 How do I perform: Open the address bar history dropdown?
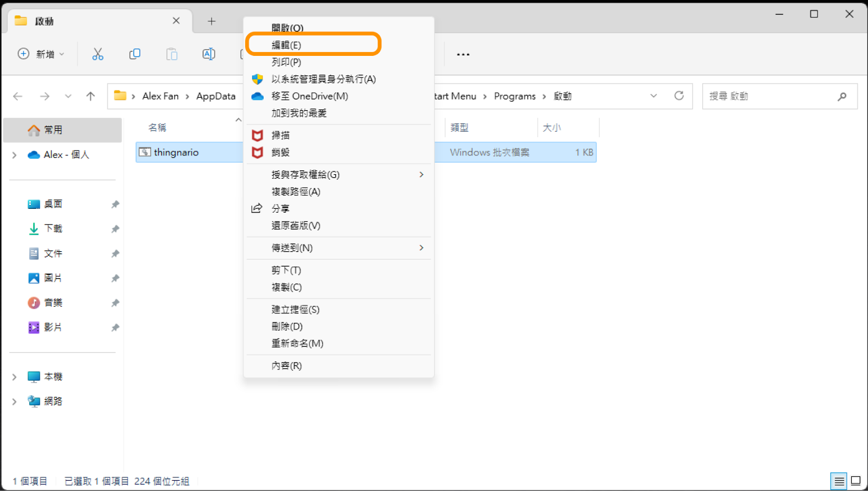654,96
